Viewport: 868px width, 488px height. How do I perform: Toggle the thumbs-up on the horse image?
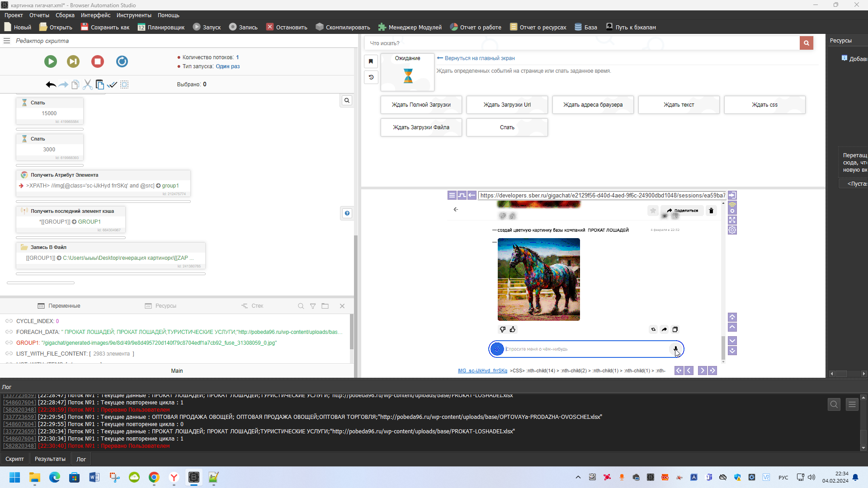coord(513,329)
